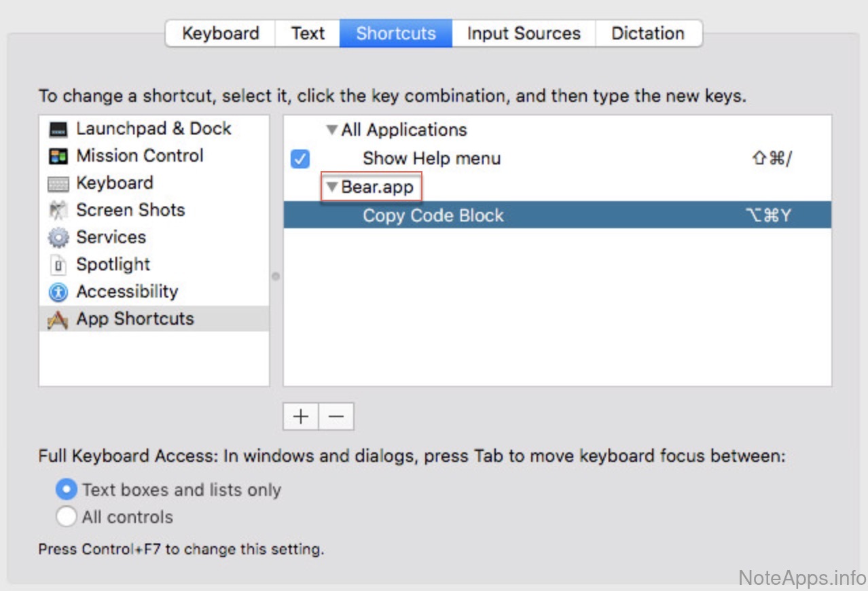Enable the 'All controls' radio option
The image size is (868, 591).
pyautogui.click(x=66, y=517)
